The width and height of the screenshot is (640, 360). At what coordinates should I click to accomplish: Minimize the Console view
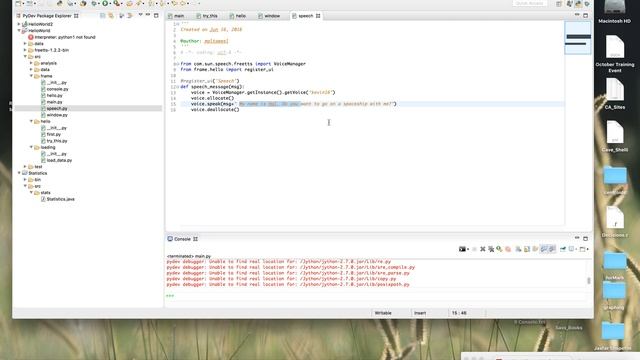coord(577,238)
